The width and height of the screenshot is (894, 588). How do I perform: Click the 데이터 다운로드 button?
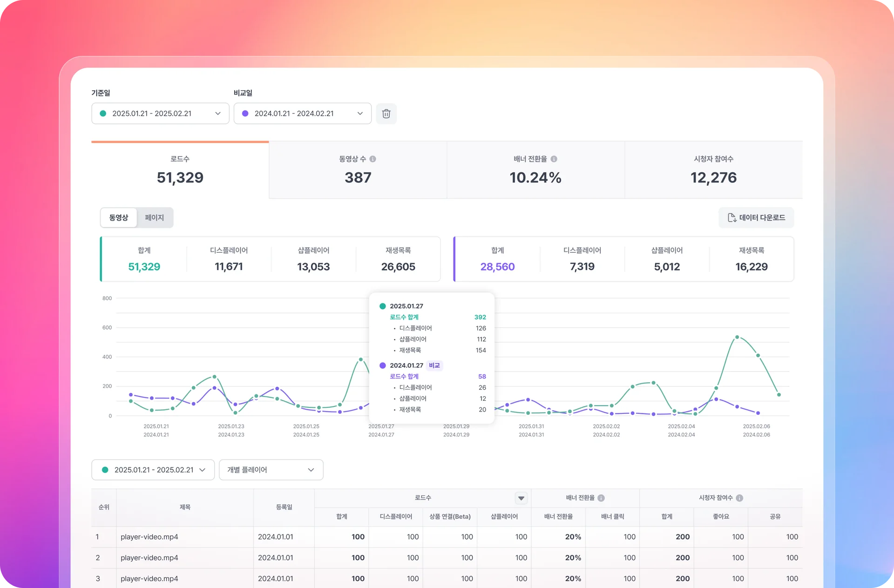point(756,217)
